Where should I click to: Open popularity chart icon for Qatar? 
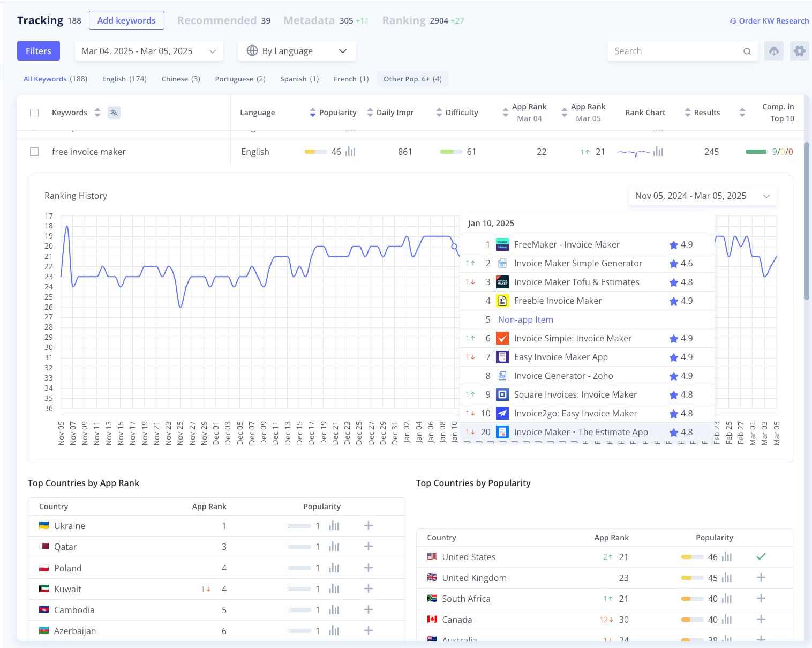pyautogui.click(x=334, y=547)
